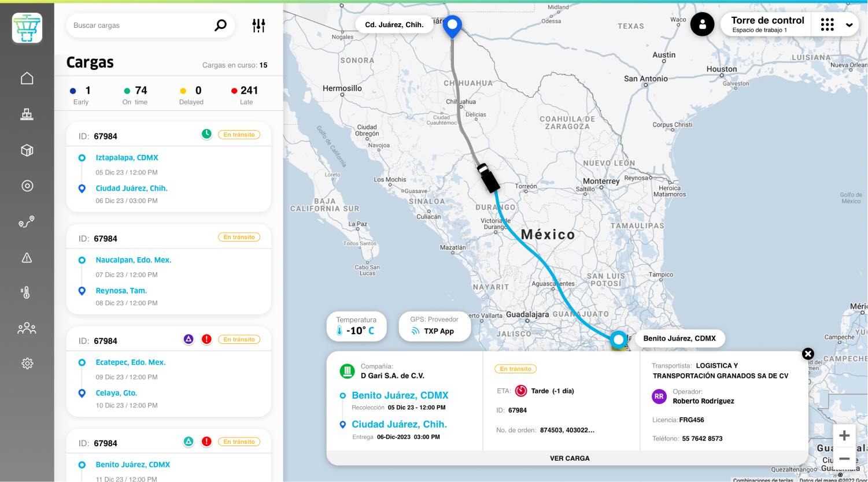868x482 pixels.
Task: Click the home icon in the sidebar
Action: (x=27, y=78)
